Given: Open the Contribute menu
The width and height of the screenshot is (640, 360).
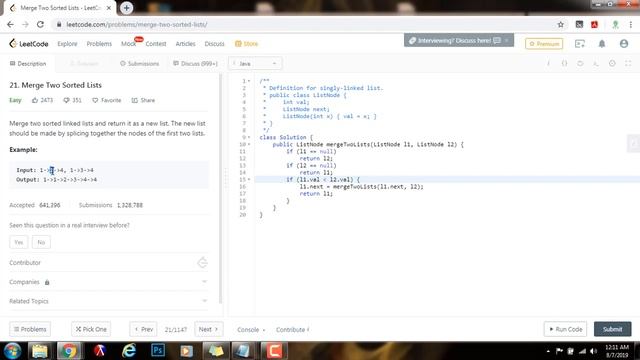Looking at the screenshot, I should pos(292,330).
